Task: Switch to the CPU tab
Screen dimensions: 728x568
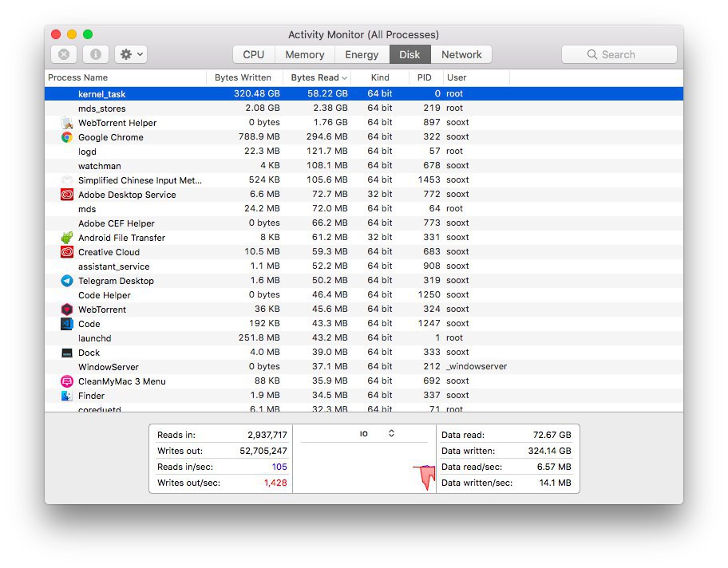Action: 254,54
